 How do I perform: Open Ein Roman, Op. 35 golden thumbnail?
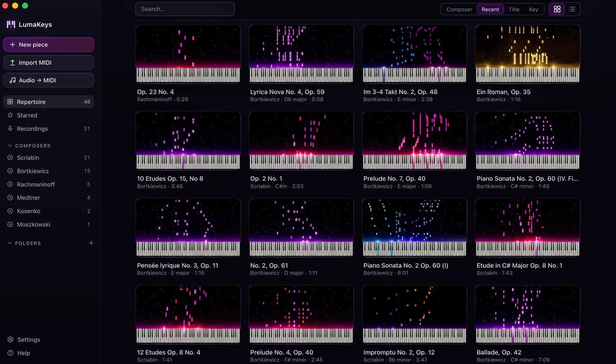528,54
